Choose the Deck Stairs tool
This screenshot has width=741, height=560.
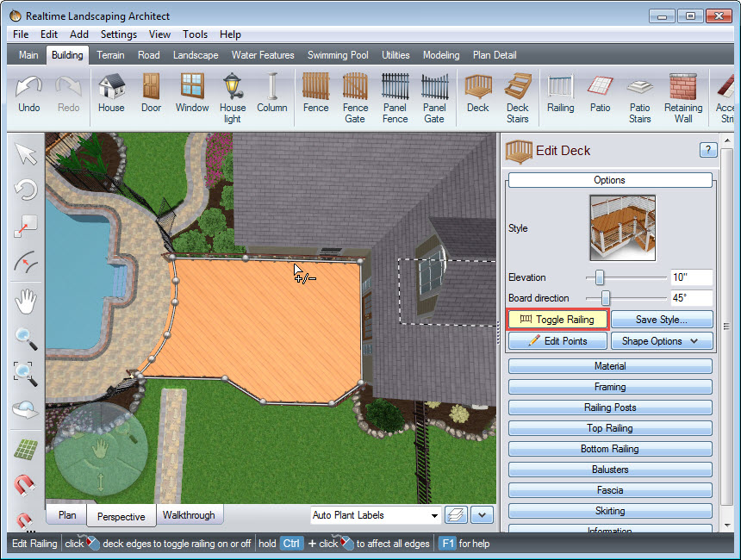point(518,99)
